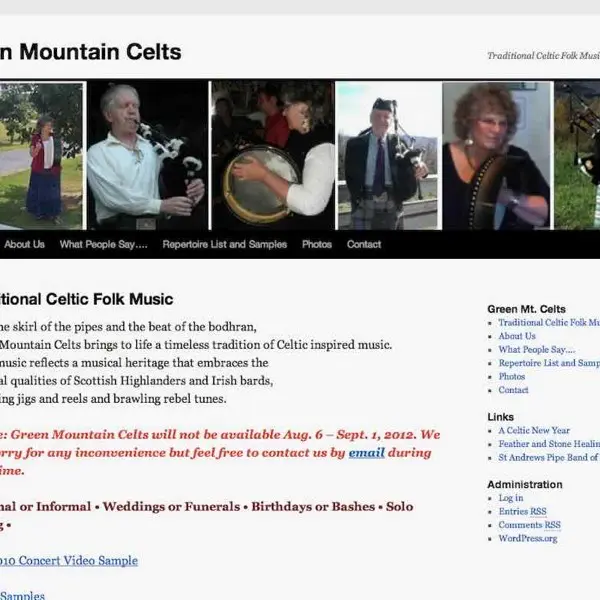Click the Administration sidebar heading
This screenshot has width=600, height=600.
click(x=525, y=484)
